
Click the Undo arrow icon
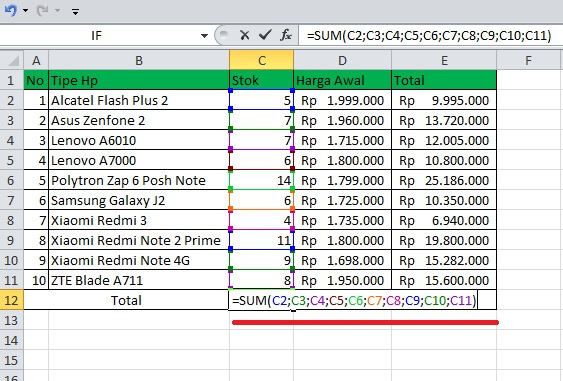coord(10,11)
